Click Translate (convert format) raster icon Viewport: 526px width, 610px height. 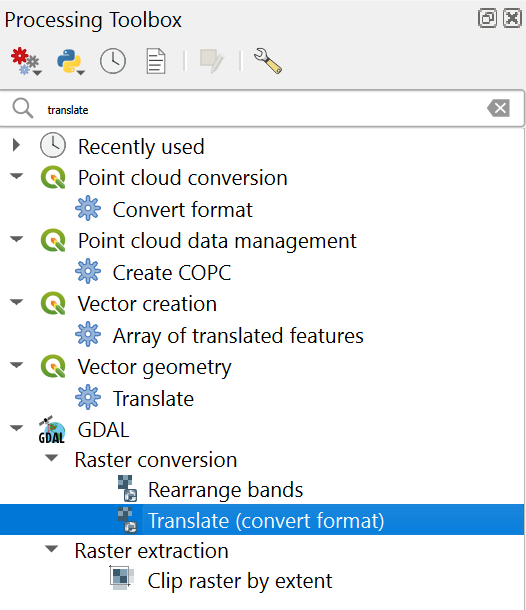[x=127, y=519]
